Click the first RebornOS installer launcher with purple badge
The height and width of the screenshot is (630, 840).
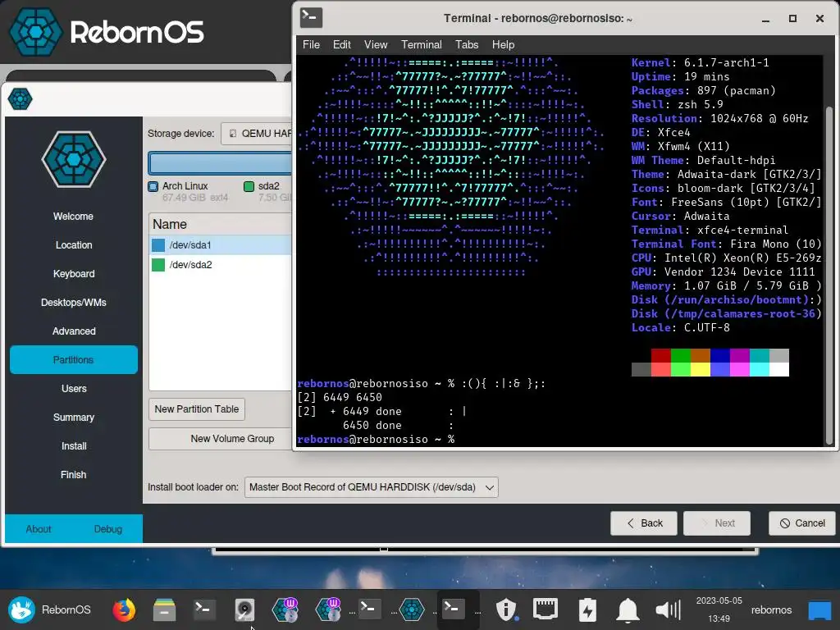coord(285,609)
